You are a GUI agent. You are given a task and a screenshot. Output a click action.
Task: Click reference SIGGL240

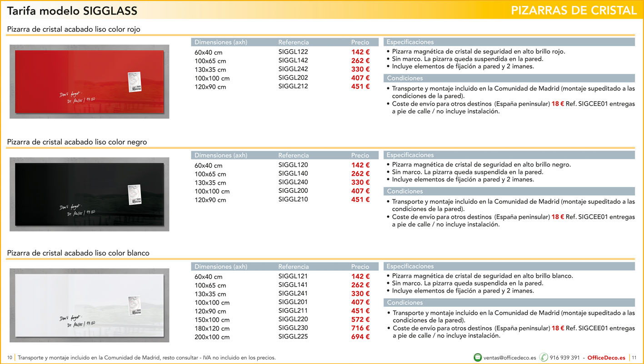click(293, 182)
